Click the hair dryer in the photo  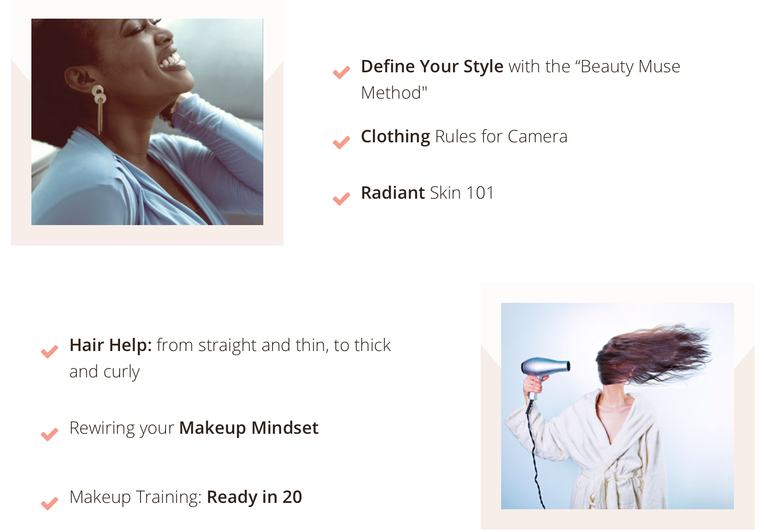[x=546, y=367]
